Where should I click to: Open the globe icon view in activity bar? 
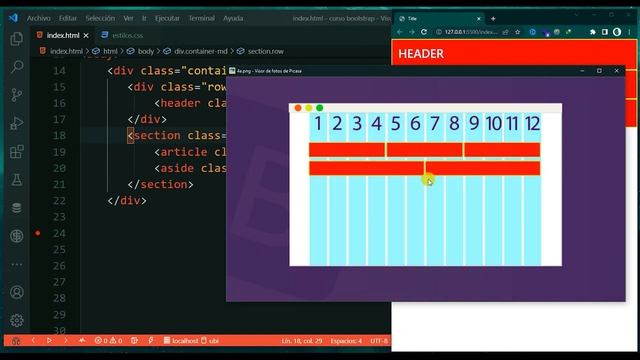coord(17,236)
